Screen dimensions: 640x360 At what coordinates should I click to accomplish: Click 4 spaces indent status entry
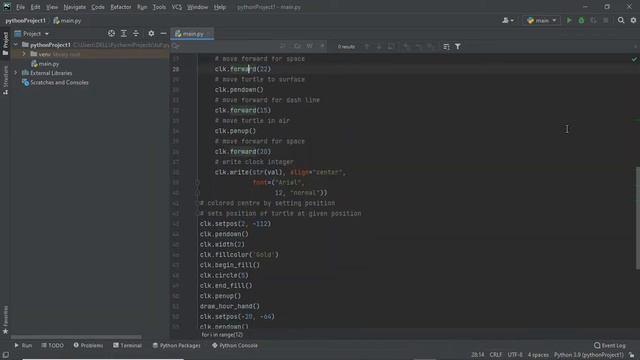(538, 355)
